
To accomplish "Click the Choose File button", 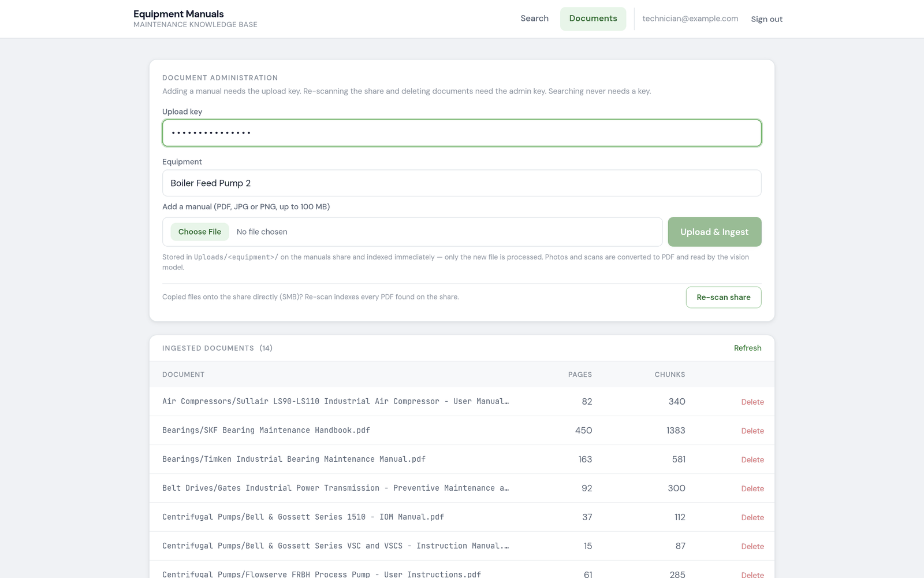I will click(x=200, y=232).
